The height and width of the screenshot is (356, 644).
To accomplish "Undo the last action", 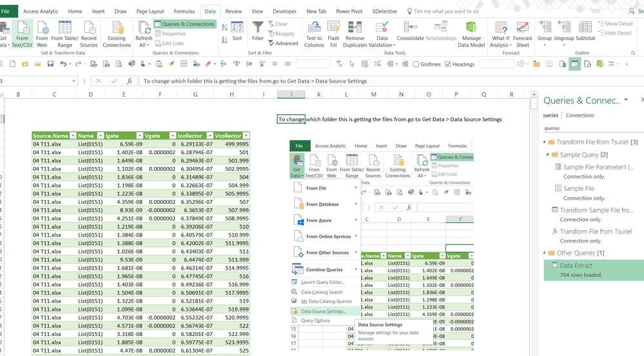I will [63, 64].
